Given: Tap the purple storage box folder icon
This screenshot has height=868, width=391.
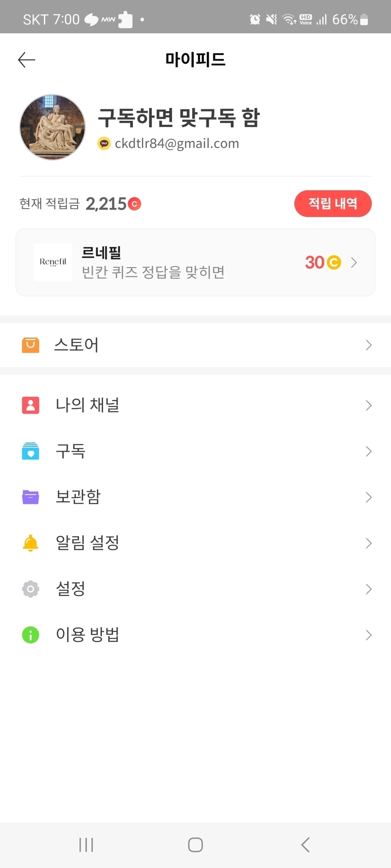Looking at the screenshot, I should (x=31, y=497).
